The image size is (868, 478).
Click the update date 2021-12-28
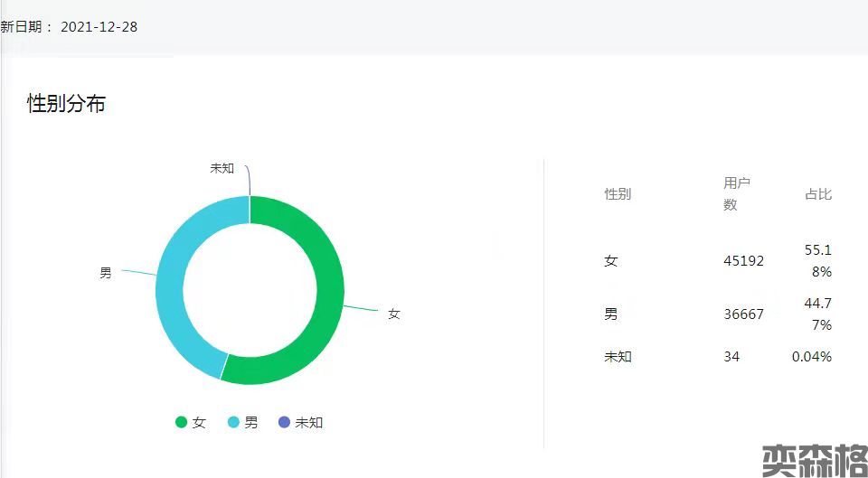[99, 26]
